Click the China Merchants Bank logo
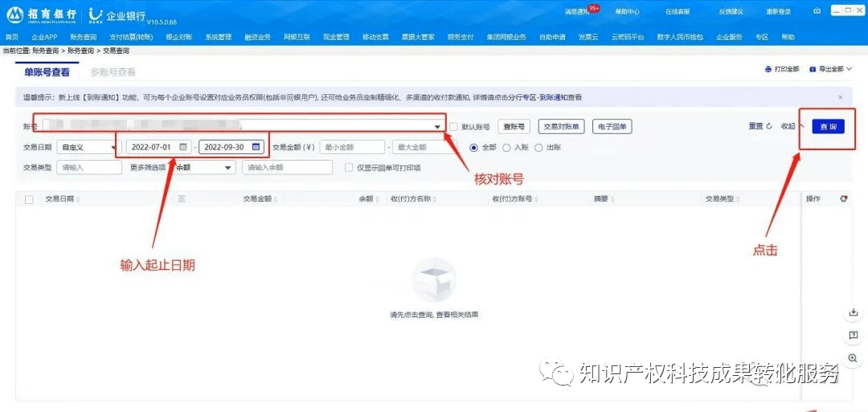This screenshot has width=868, height=412. pyautogui.click(x=42, y=15)
